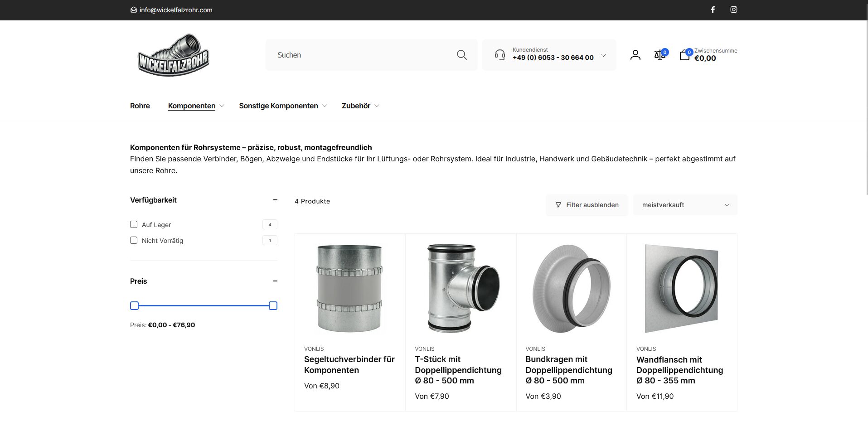Open the Sonstige Komponenten menu

[x=278, y=106]
